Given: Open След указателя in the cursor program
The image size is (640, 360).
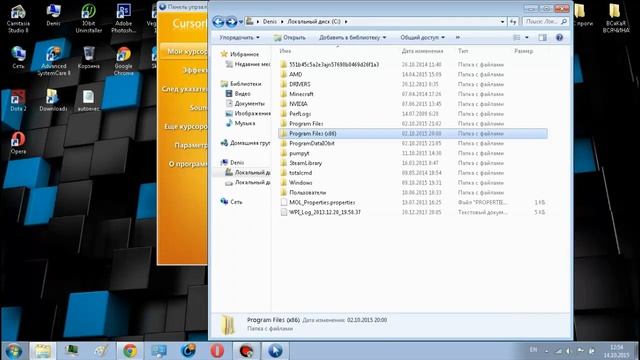Looking at the screenshot, I should point(184,89).
